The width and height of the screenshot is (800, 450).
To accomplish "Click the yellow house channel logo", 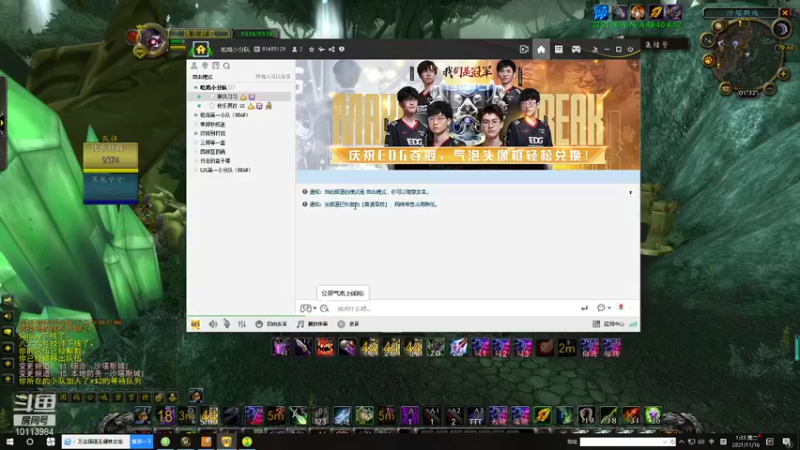I will click(201, 49).
